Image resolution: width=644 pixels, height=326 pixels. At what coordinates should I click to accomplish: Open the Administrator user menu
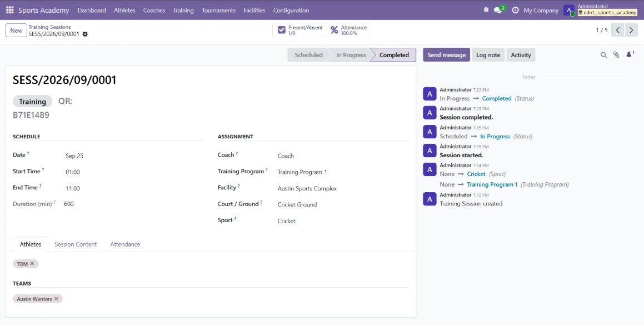point(600,10)
